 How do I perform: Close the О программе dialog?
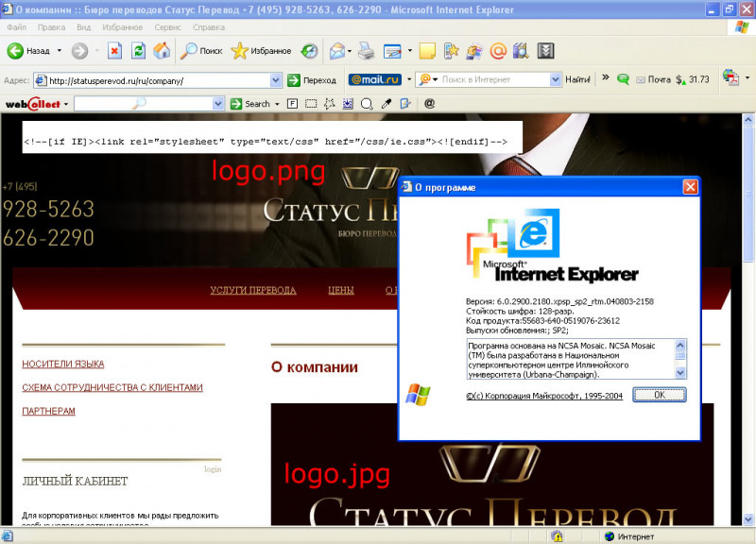(x=691, y=186)
